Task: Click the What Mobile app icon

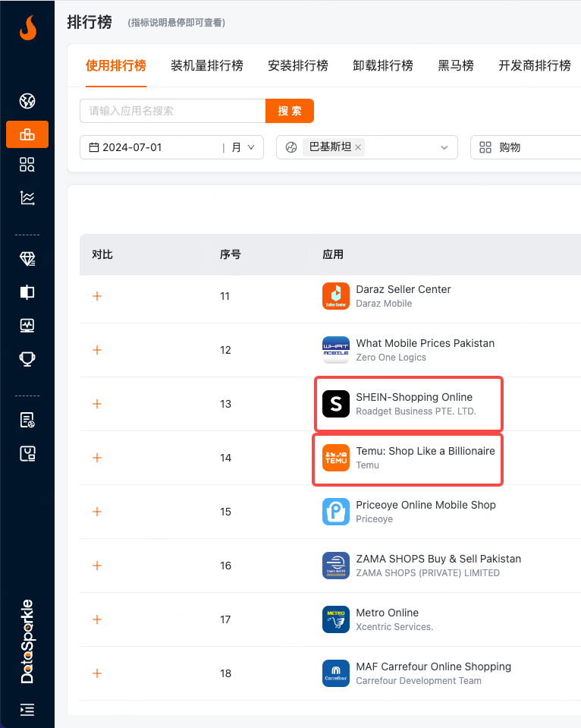Action: tap(336, 350)
